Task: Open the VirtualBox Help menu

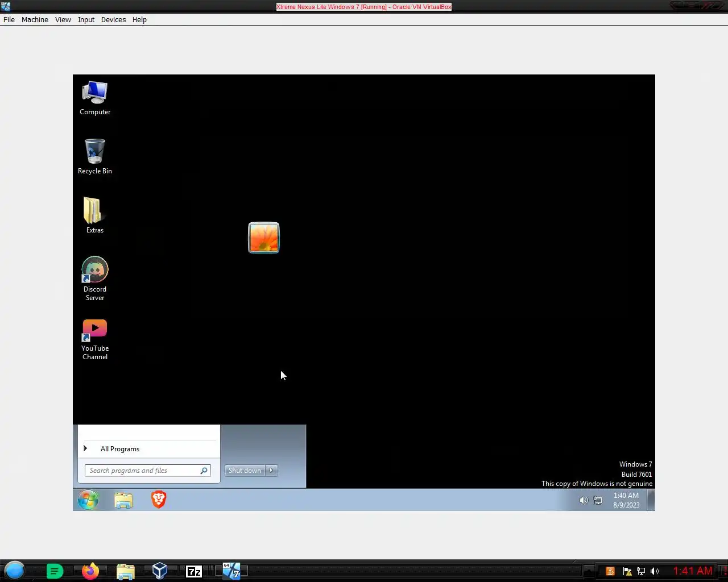Action: click(139, 19)
